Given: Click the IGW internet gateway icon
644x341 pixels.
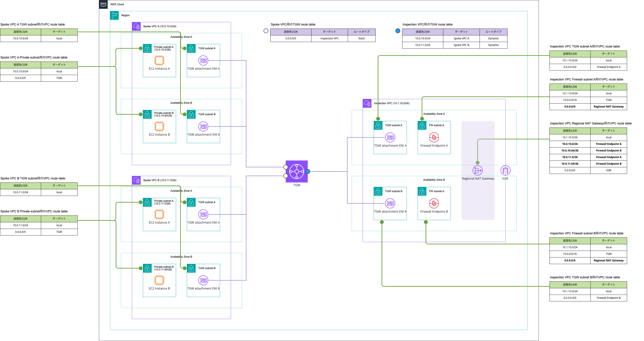Looking at the screenshot, I should tap(505, 171).
